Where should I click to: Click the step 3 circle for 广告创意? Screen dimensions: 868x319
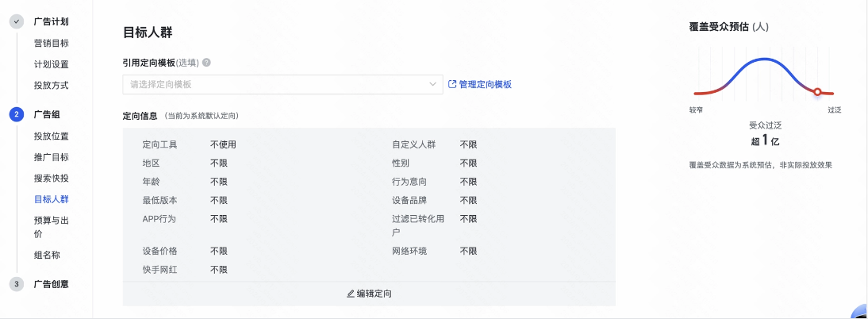(x=17, y=284)
